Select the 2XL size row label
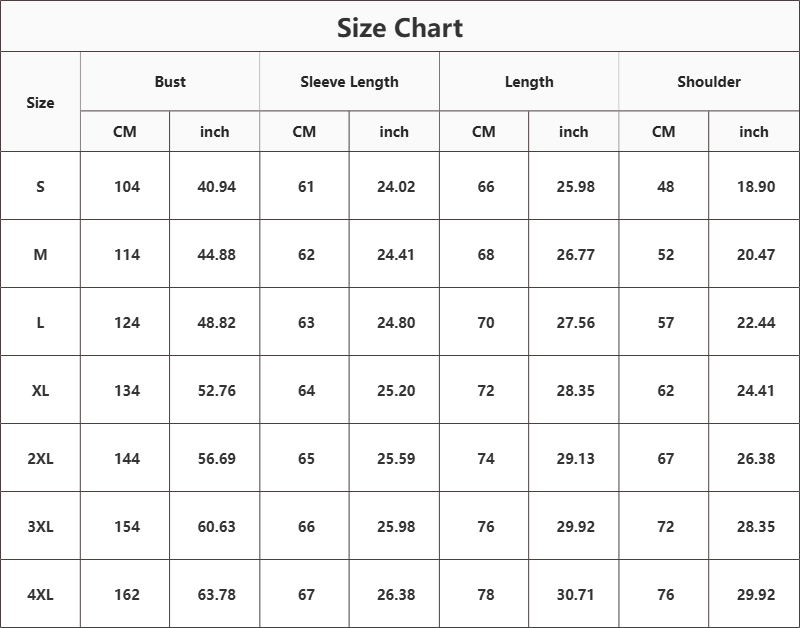800x628 pixels. [40, 458]
